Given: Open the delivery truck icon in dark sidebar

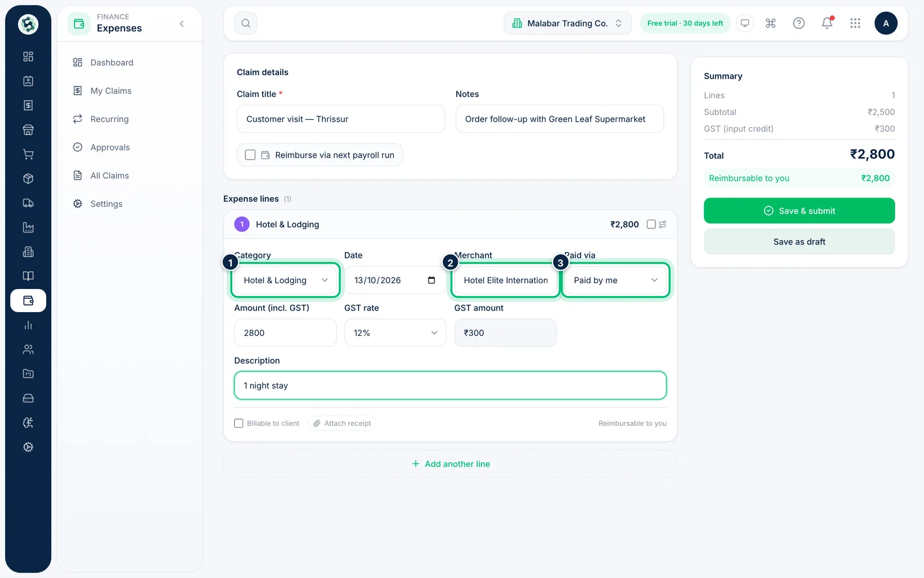Looking at the screenshot, I should 28,203.
